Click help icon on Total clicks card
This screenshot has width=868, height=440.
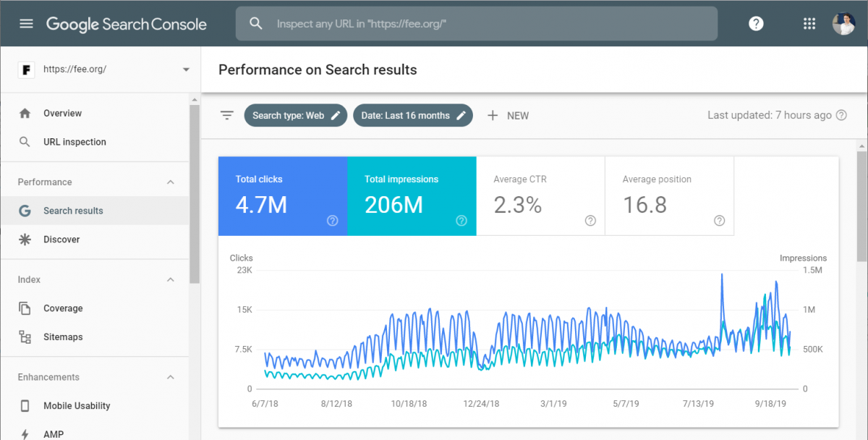(333, 221)
